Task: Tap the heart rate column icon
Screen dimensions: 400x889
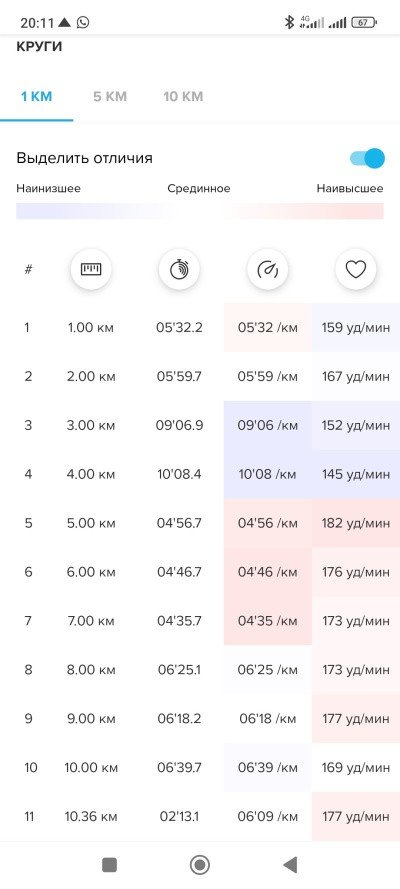Action: tap(356, 269)
